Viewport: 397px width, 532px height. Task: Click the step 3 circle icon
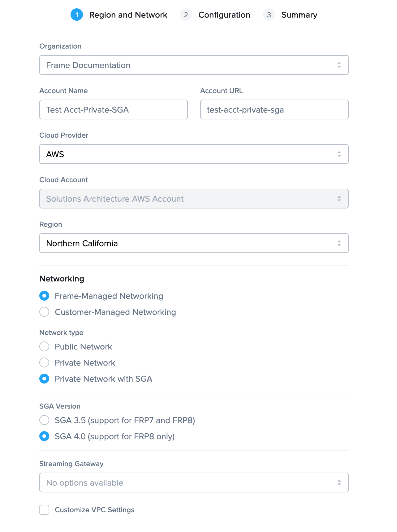(x=269, y=15)
